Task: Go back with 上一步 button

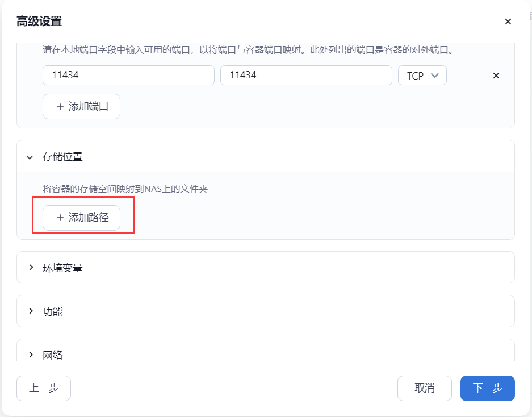Action: pyautogui.click(x=44, y=388)
